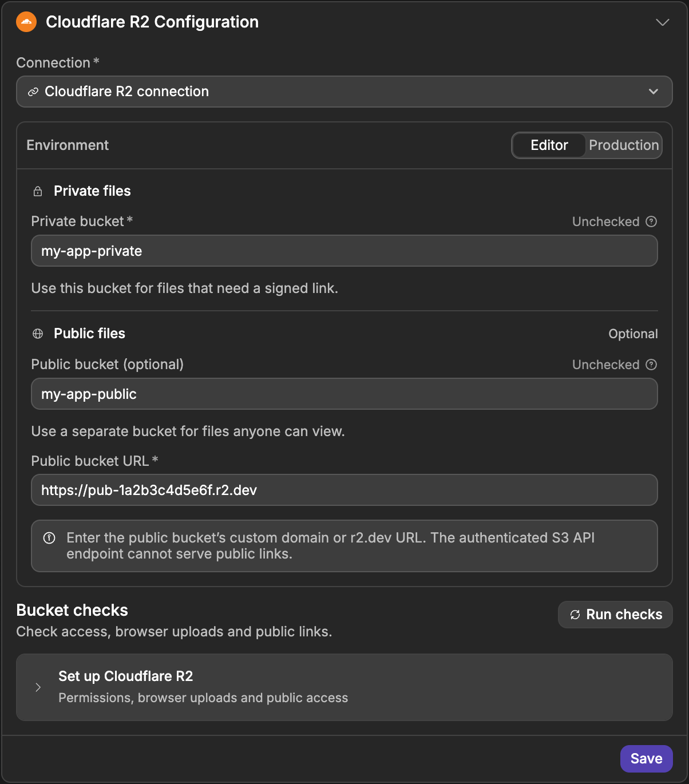The image size is (689, 784).
Task: Focus the Private bucket input field
Action: tap(344, 251)
